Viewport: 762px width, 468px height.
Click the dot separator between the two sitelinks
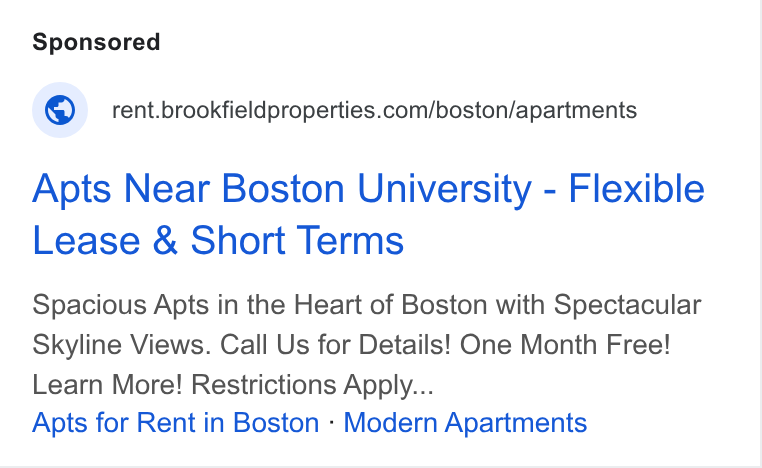pyautogui.click(x=331, y=422)
